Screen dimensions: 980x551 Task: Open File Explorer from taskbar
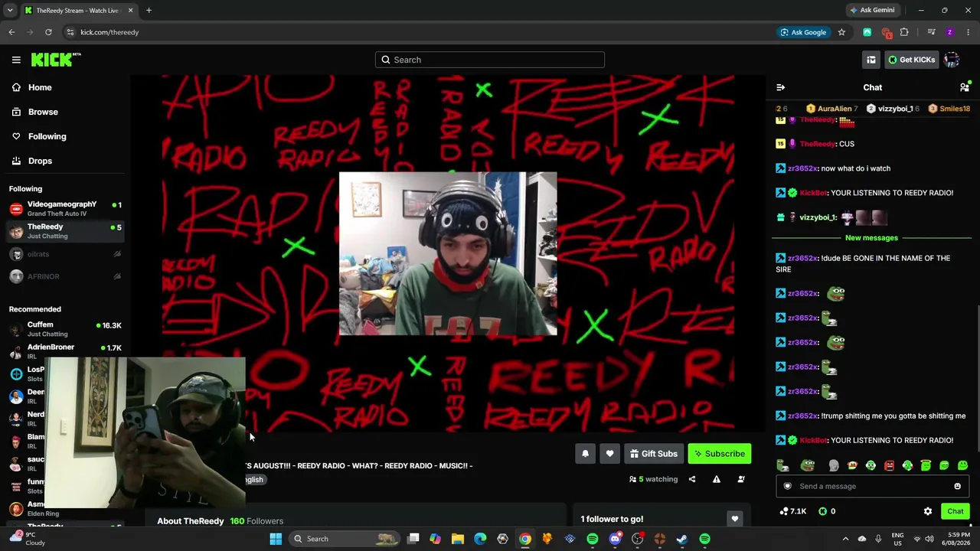point(458,539)
